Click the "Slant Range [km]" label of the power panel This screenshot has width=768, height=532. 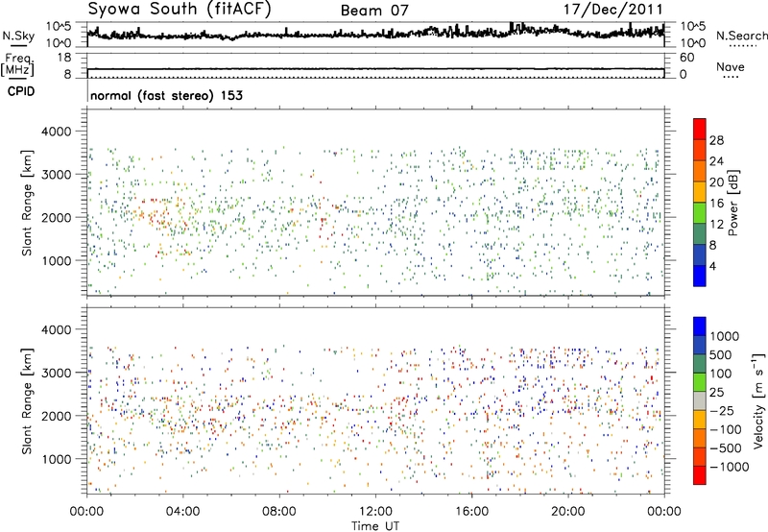tap(27, 203)
